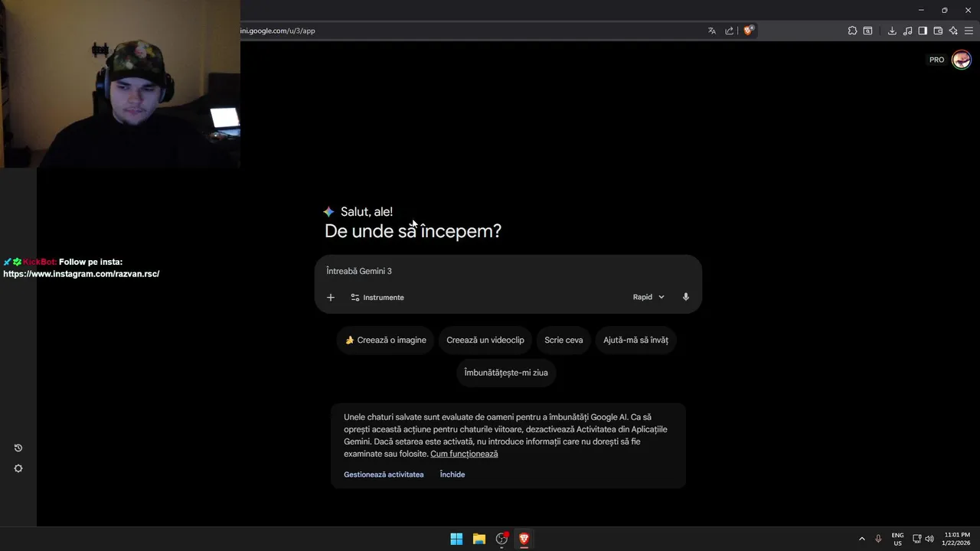Open the browser extensions puzzle icon
The height and width of the screenshot is (551, 980).
point(852,31)
